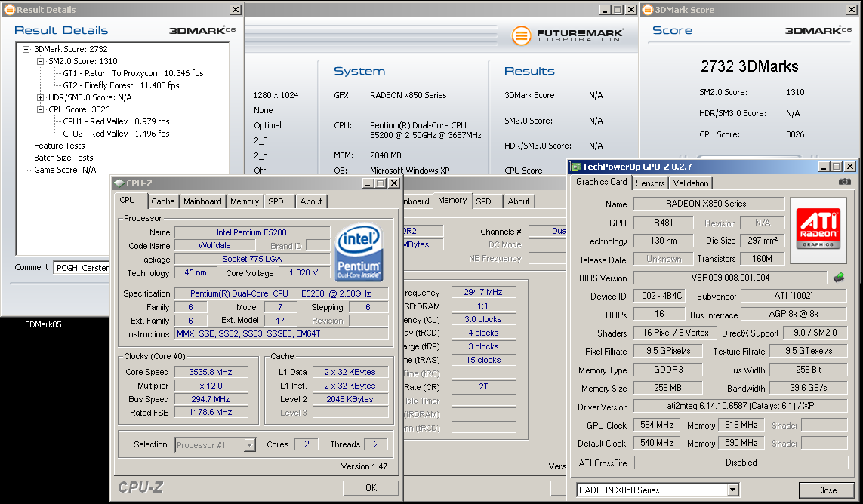Select Game Score: N/A tree row
This screenshot has height=504, width=863.
[x=65, y=170]
